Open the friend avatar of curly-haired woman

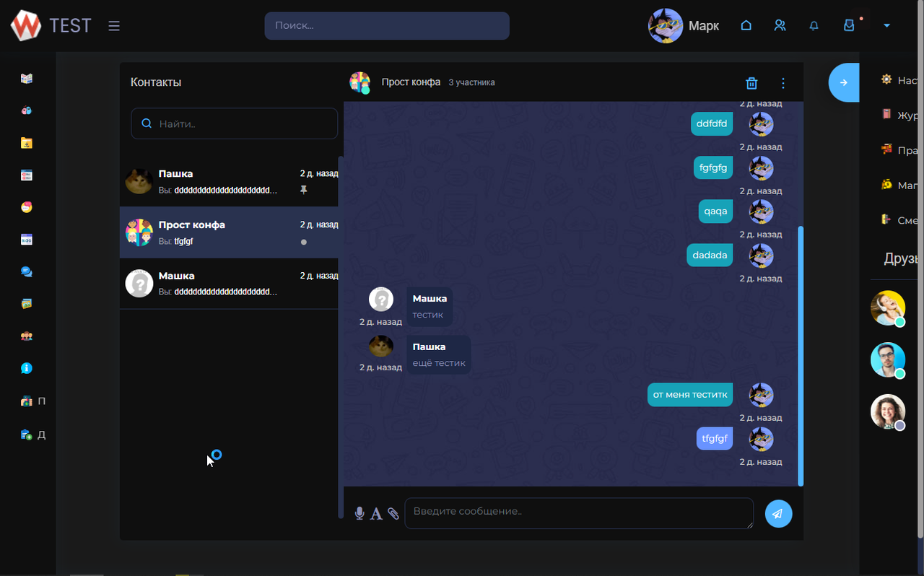tap(888, 411)
